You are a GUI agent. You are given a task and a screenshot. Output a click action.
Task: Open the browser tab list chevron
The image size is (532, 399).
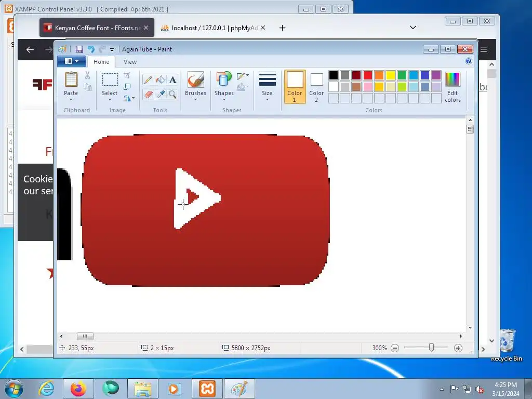(x=413, y=28)
